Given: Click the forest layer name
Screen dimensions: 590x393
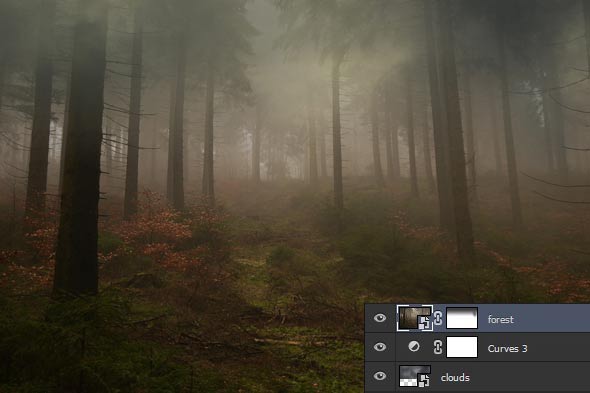Looking at the screenshot, I should pyautogui.click(x=500, y=320).
